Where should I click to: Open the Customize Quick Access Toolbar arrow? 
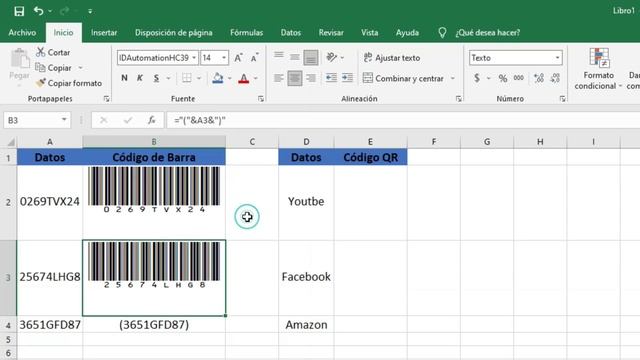[90, 11]
